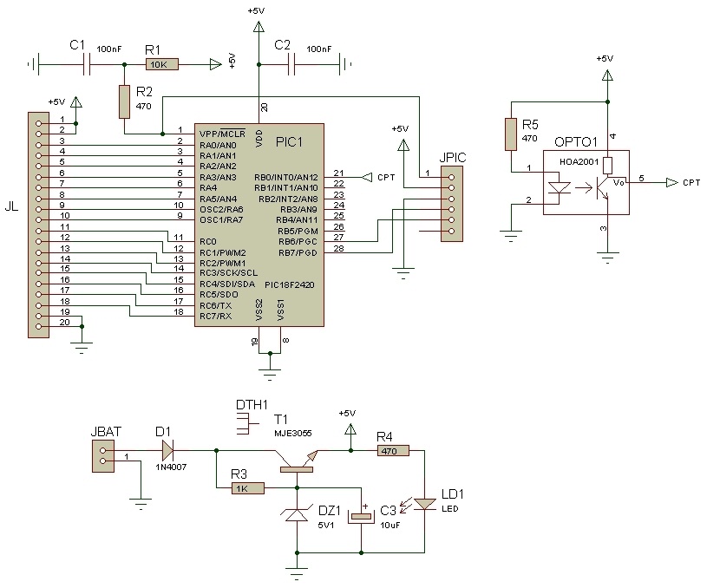Click the RC6/TX pin label
720x588 pixels.
216,305
